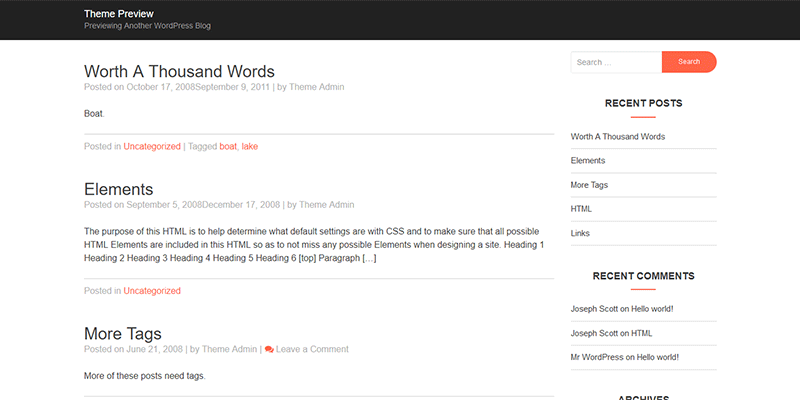Open Theme Admin author link under More Tags
The image size is (800, 400).
point(230,349)
